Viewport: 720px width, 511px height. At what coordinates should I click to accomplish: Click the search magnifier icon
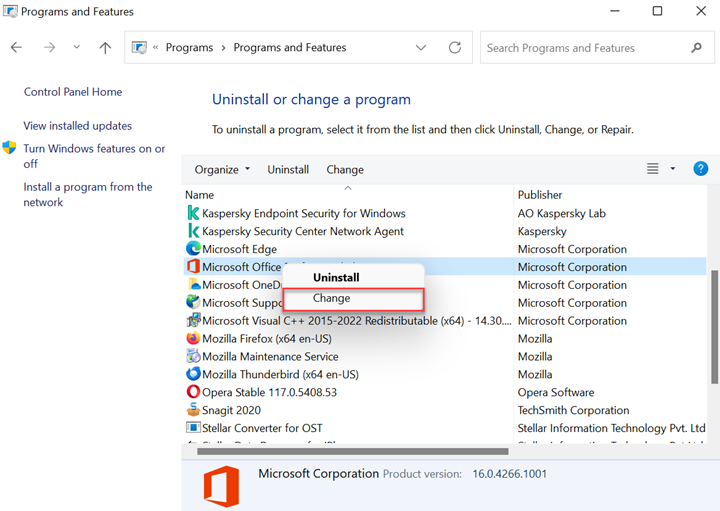tap(697, 47)
